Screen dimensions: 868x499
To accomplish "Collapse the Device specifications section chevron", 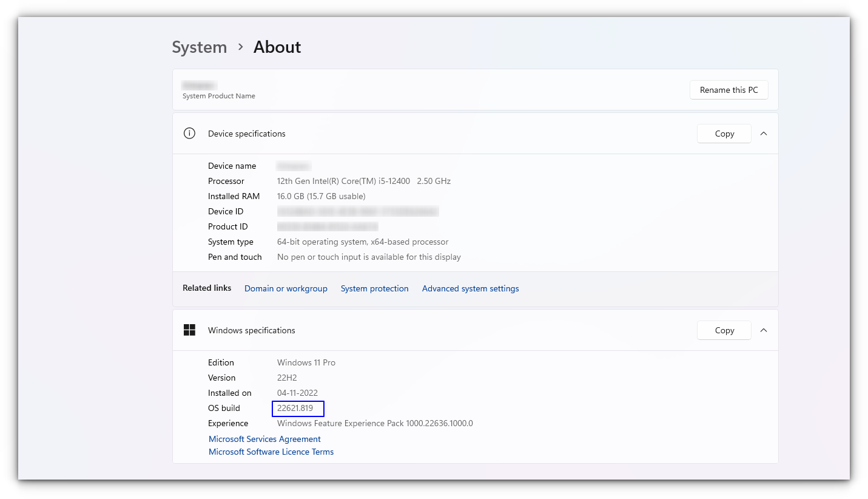I will coord(764,134).
